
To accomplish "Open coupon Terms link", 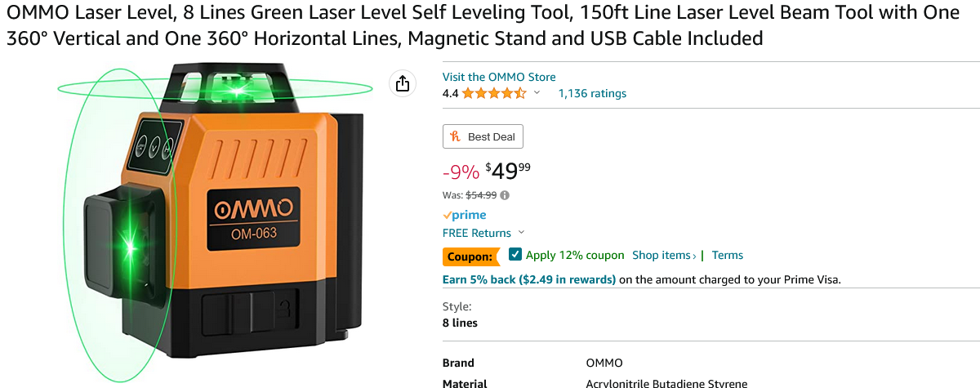I will [x=727, y=255].
